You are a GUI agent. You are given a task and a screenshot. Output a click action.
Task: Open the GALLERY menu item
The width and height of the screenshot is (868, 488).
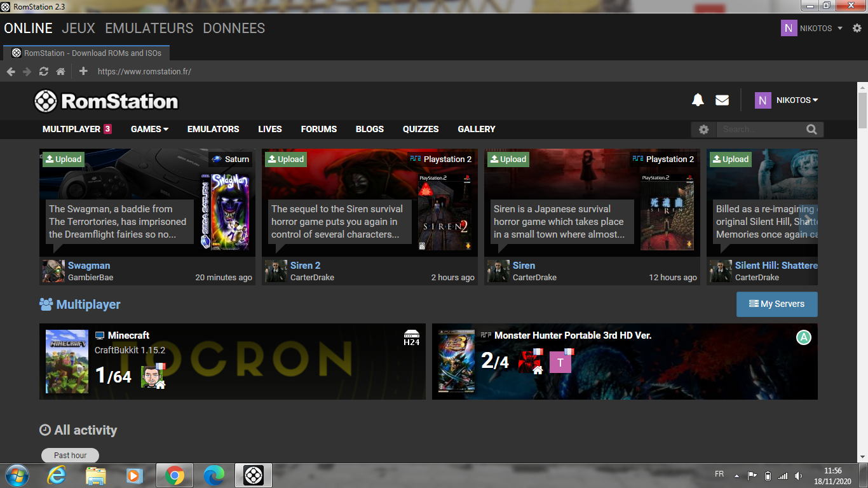tap(477, 129)
